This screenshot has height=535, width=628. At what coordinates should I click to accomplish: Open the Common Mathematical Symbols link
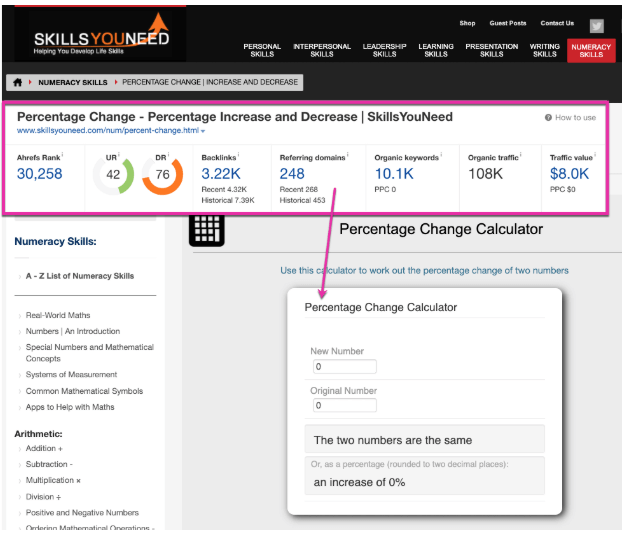84,391
